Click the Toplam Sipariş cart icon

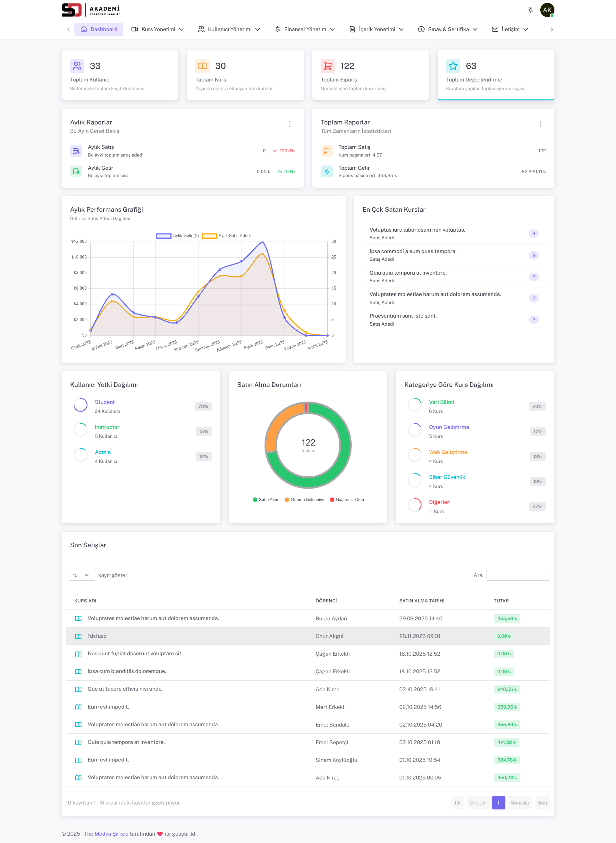[x=327, y=66]
